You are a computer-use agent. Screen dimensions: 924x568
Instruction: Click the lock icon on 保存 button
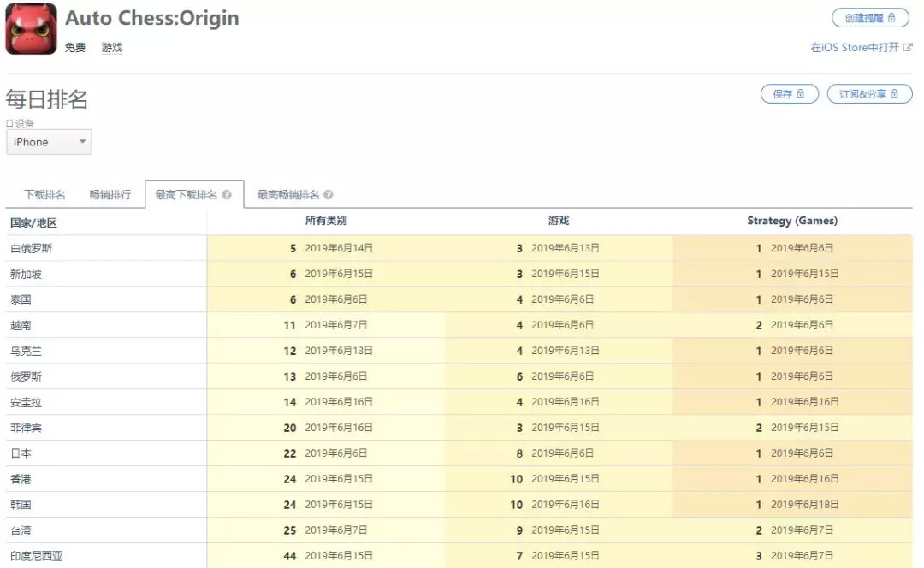point(800,94)
